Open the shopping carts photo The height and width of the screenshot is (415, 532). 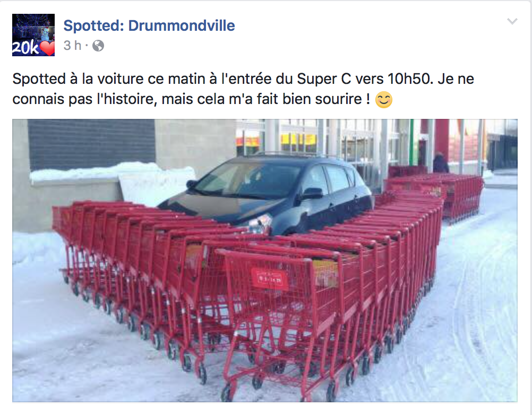tap(264, 261)
